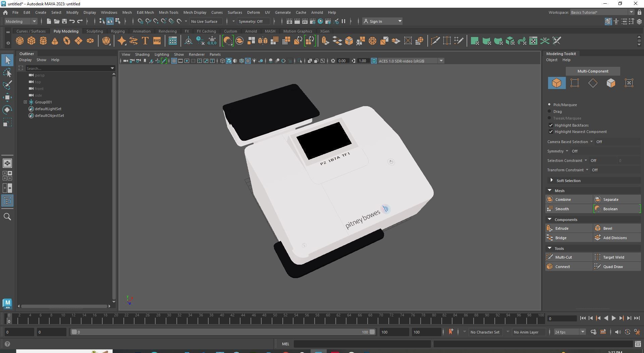Toggle Highlight Backfaces checkbox

point(551,125)
